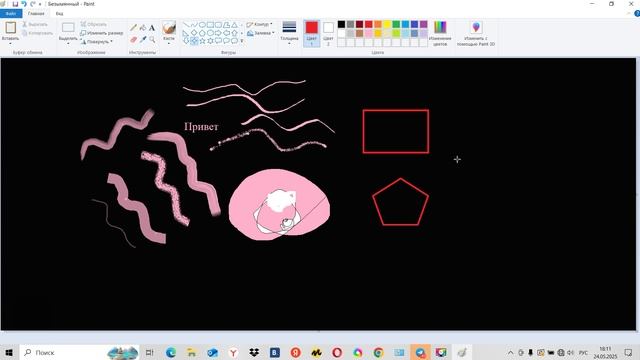Image resolution: width=640 pixels, height=360 pixels.
Task: Open Dropbox from the taskbar
Action: (254, 352)
